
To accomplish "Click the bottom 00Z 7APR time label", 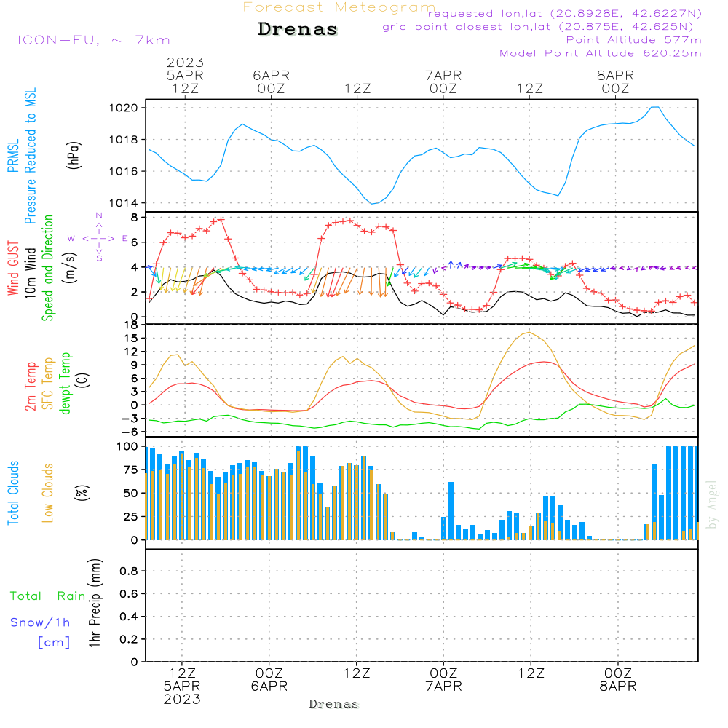I will (x=444, y=680).
